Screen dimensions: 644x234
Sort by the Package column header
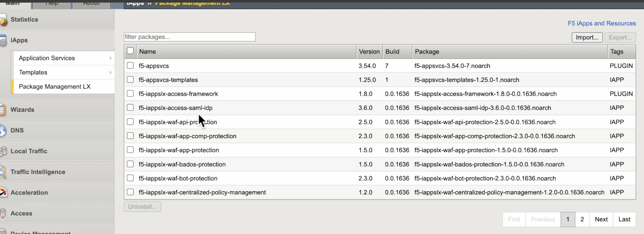[x=510, y=52]
